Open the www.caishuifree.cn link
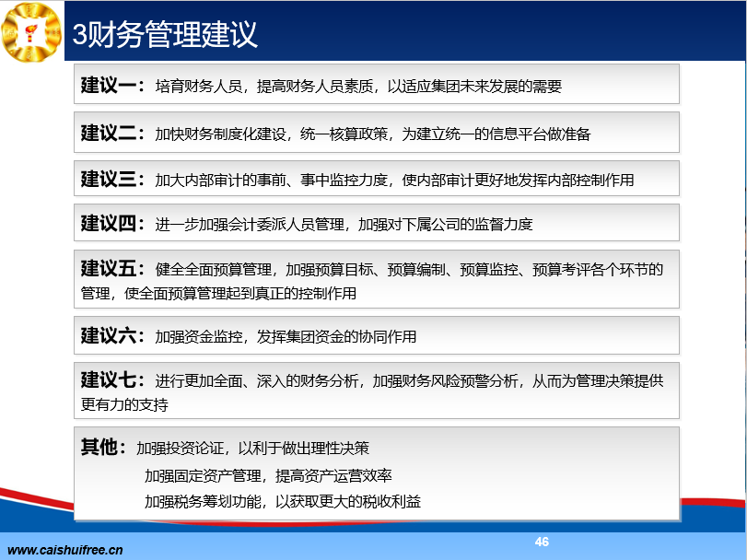 pyautogui.click(x=65, y=550)
